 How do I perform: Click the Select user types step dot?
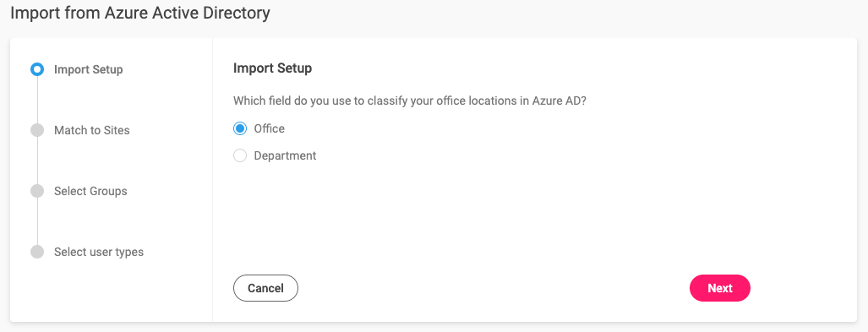[x=37, y=252]
